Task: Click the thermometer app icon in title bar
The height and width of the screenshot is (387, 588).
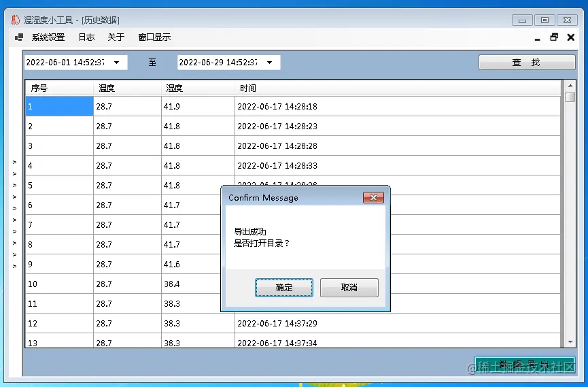Action: coord(16,20)
